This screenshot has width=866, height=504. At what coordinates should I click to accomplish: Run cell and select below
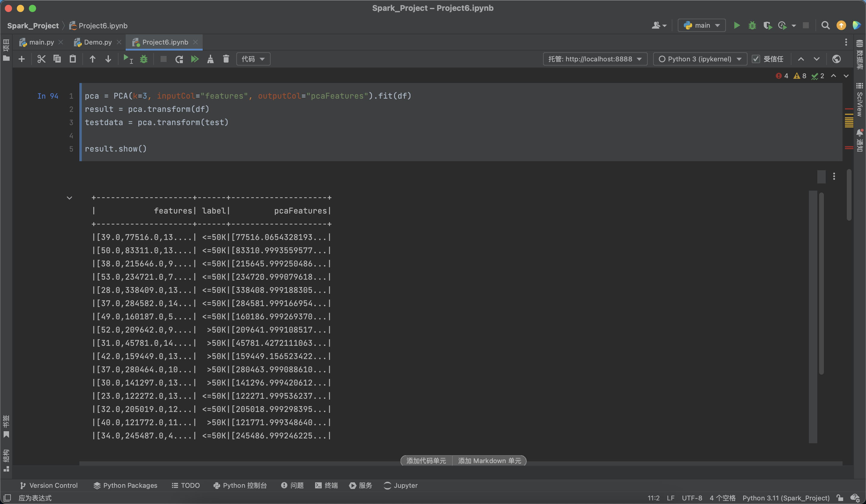pyautogui.click(x=128, y=59)
